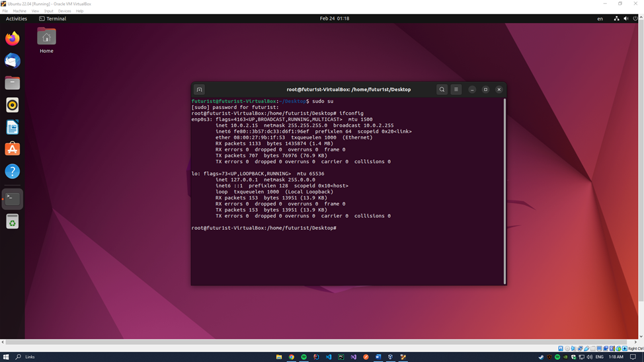The width and height of the screenshot is (644, 362).
Task: Open PyCharm from Windows taskbar
Action: 341,357
